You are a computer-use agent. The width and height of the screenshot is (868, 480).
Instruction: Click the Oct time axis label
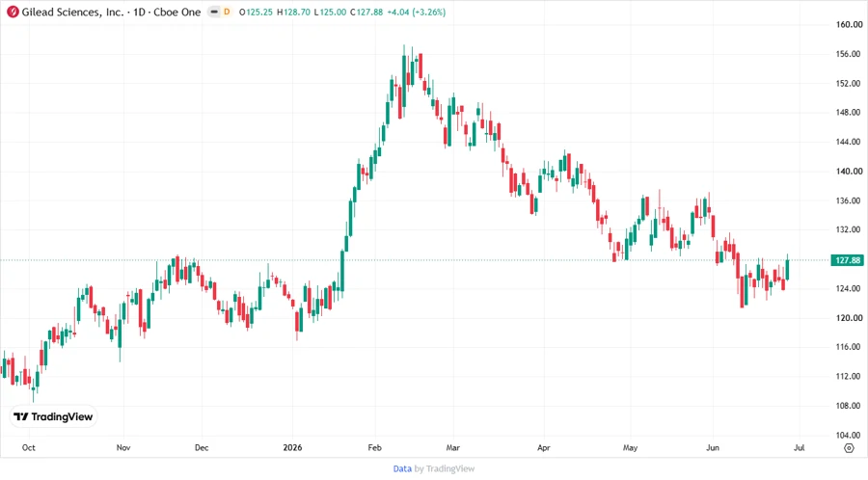point(28,447)
